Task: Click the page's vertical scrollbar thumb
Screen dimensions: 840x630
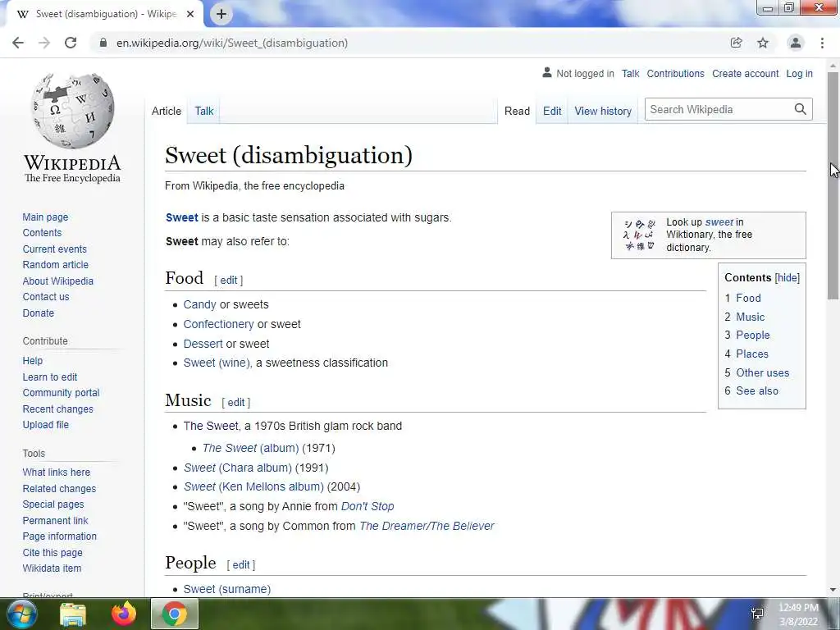Action: pos(833,185)
